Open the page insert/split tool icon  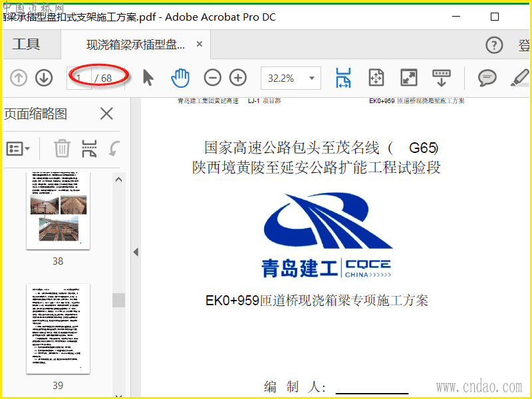point(89,148)
